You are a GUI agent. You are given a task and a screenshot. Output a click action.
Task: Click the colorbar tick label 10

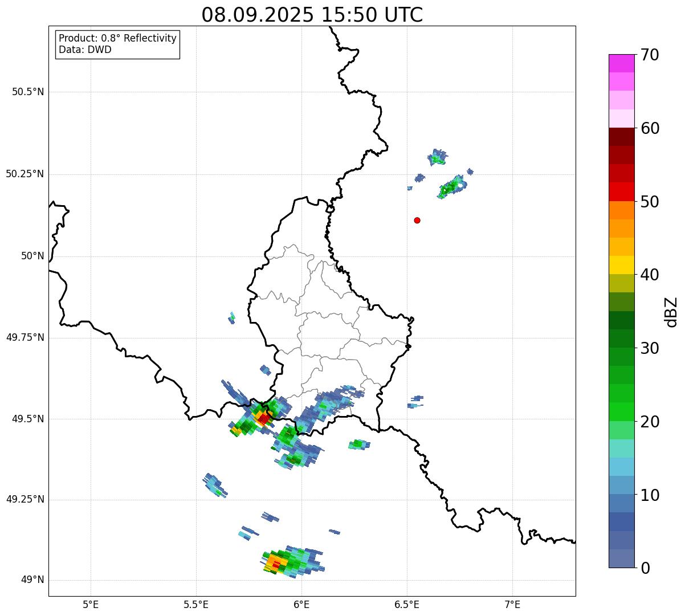coord(650,495)
